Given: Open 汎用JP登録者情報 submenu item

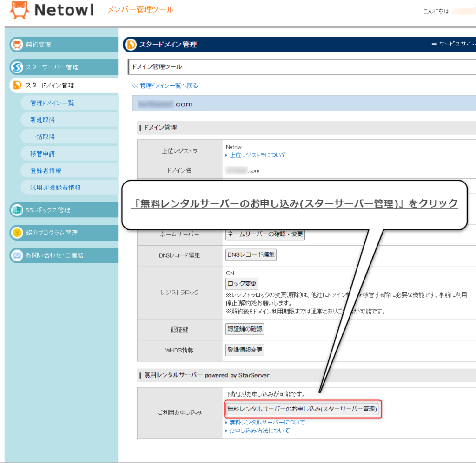Looking at the screenshot, I should (70, 188).
